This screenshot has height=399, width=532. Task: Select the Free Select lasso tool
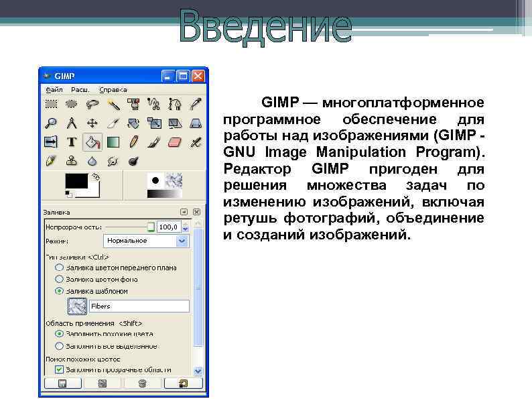[92, 104]
